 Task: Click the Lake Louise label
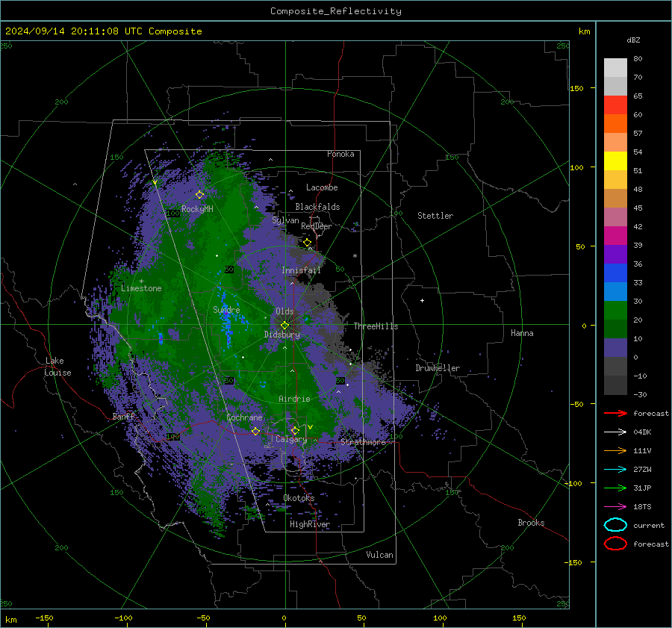pos(57,367)
